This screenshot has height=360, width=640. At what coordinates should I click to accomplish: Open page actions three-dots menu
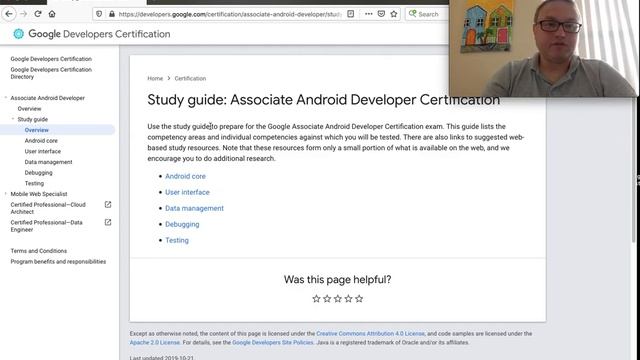pos(369,14)
